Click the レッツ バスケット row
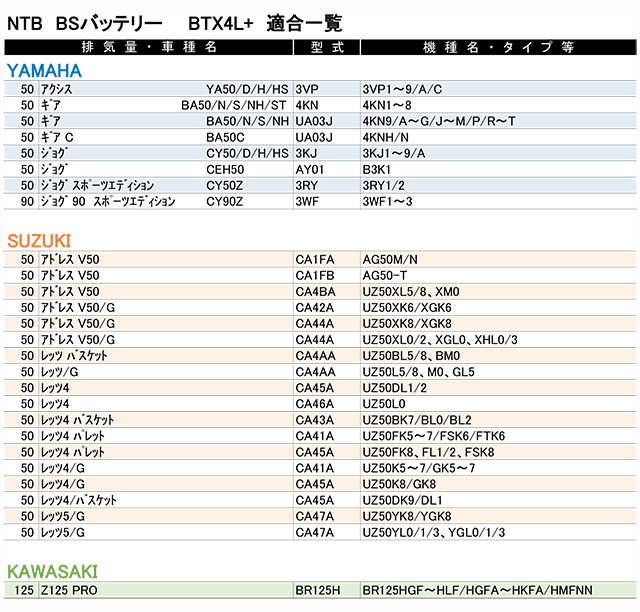The image size is (640, 612). coord(320,356)
